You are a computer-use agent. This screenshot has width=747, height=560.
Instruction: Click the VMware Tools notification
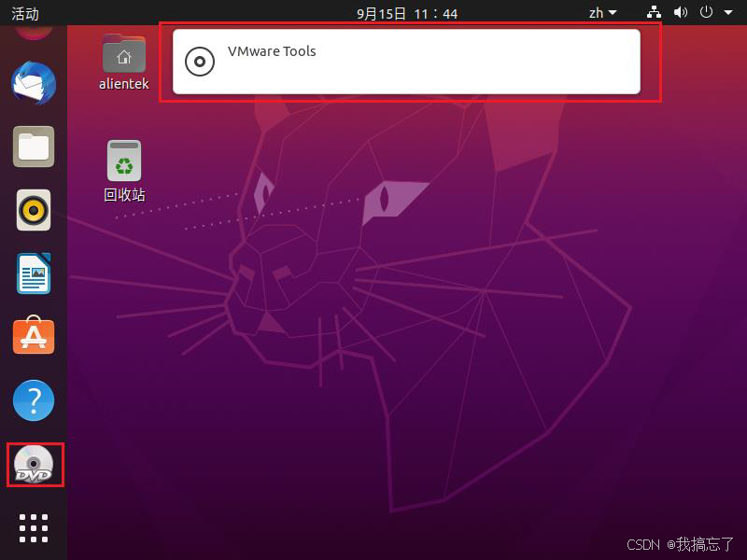(x=406, y=62)
